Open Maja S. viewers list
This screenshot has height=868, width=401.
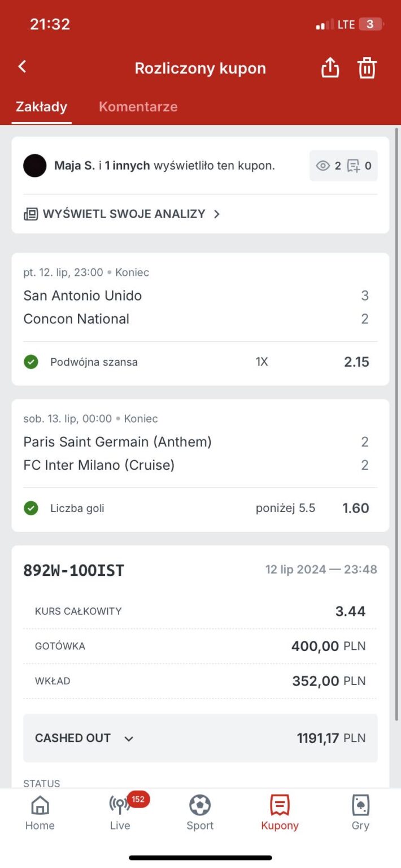pos(164,166)
